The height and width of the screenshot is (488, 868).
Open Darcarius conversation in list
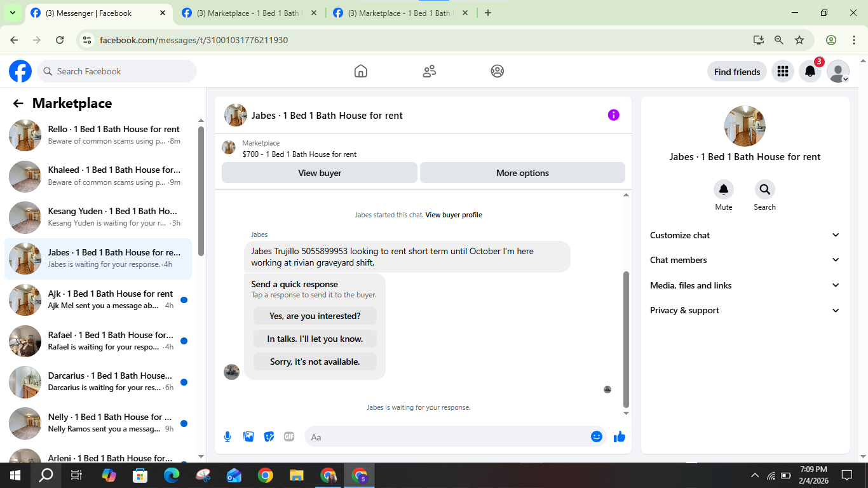[98, 382]
